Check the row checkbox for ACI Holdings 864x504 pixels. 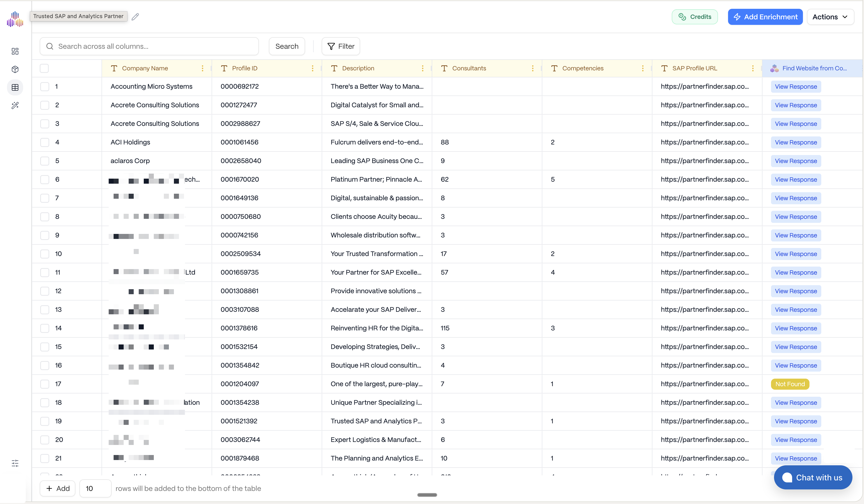[x=44, y=142]
